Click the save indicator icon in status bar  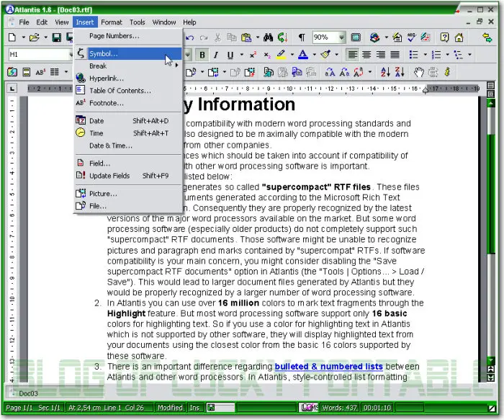pos(211,408)
